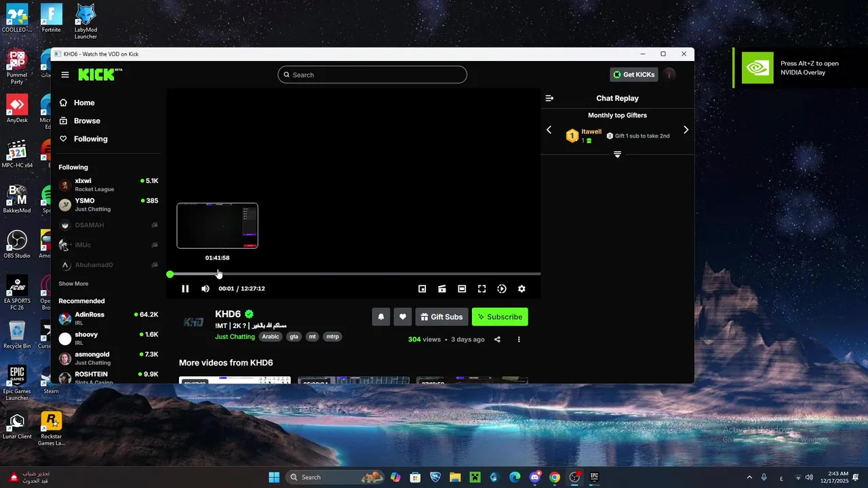
Task: Click the Gift Subs button
Action: pos(442,317)
